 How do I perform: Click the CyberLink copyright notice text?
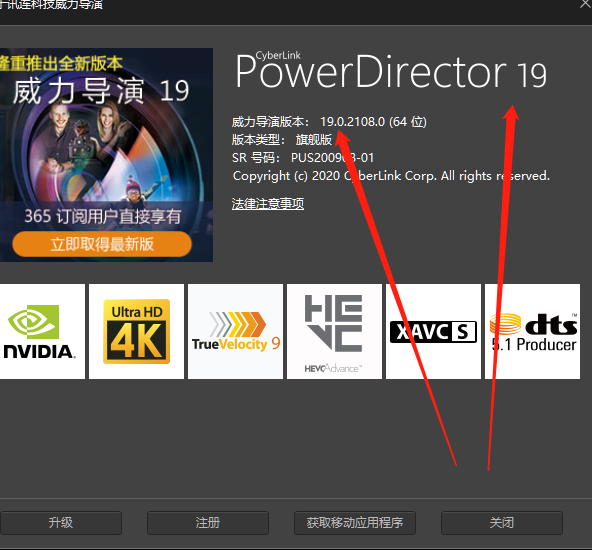[x=391, y=176]
